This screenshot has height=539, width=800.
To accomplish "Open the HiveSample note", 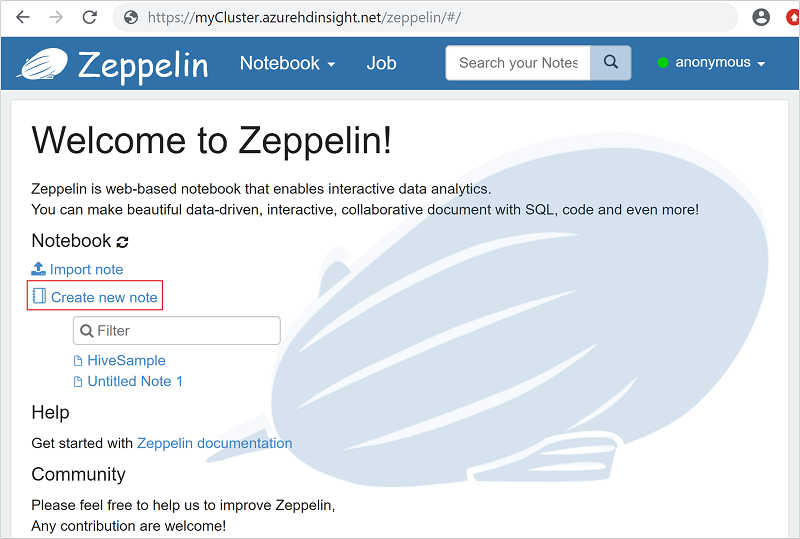I will (126, 361).
